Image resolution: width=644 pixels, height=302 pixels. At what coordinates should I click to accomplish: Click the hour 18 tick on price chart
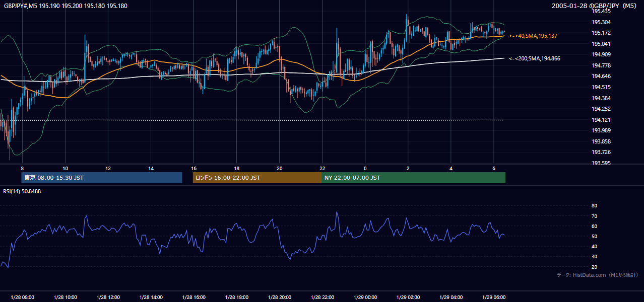click(237, 168)
